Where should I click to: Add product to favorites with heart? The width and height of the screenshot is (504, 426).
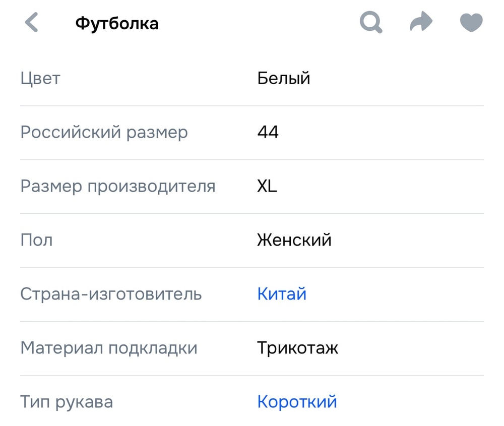pyautogui.click(x=471, y=23)
